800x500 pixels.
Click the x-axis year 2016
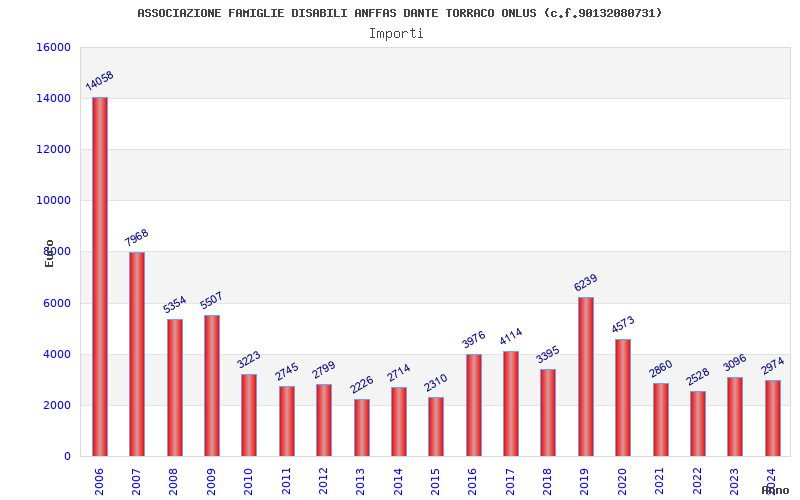tap(473, 482)
